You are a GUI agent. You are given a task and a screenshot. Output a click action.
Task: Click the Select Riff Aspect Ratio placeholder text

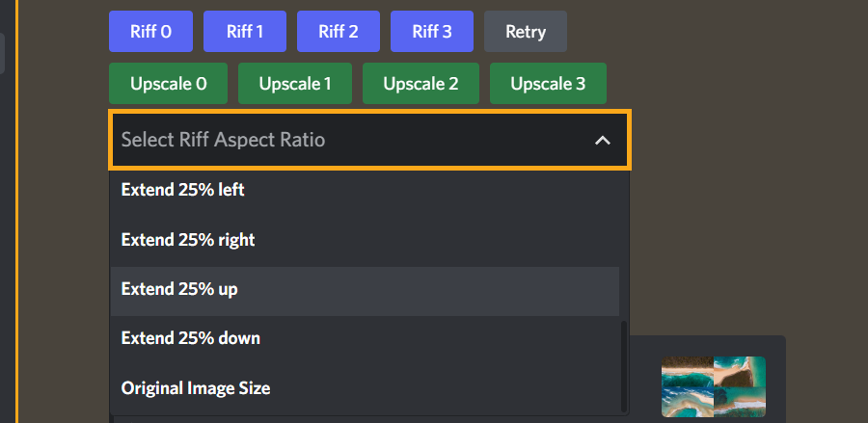pyautogui.click(x=223, y=140)
